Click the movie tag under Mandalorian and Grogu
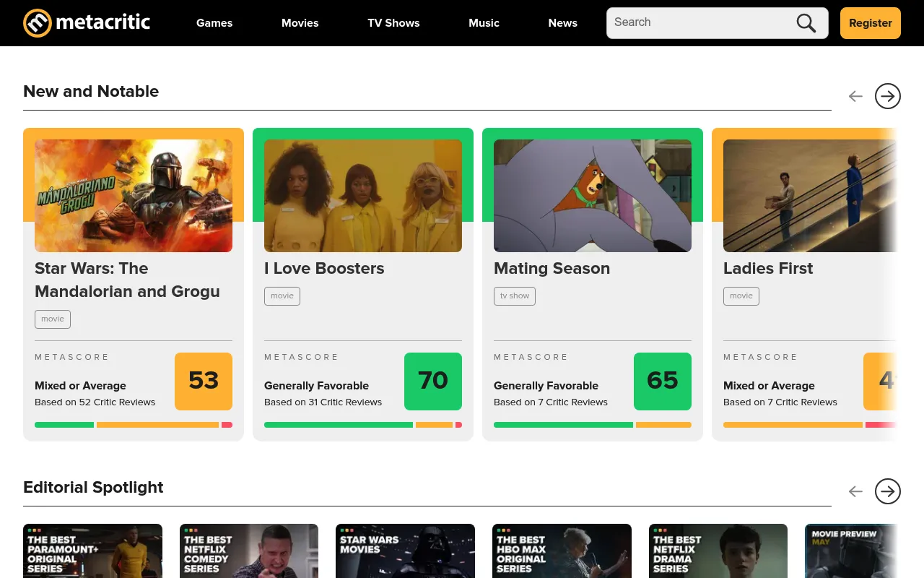924x578 pixels. pos(53,319)
